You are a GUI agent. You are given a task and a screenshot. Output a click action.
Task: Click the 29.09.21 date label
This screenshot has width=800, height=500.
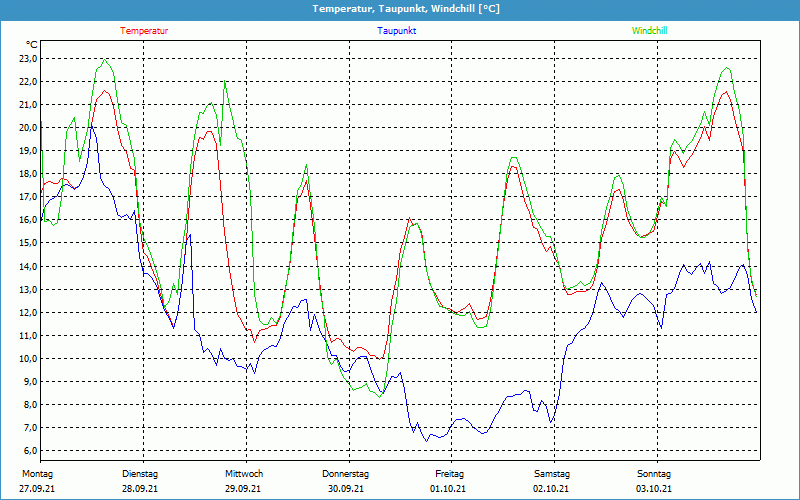[x=243, y=489]
